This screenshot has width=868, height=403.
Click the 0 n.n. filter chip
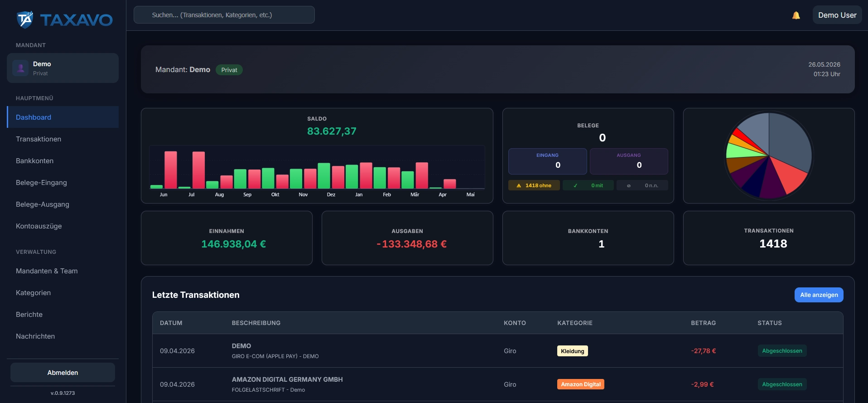click(x=642, y=185)
